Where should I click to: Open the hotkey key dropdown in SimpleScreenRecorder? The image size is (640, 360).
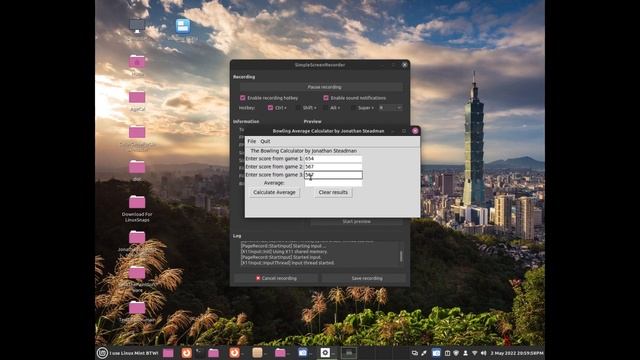[x=390, y=108]
